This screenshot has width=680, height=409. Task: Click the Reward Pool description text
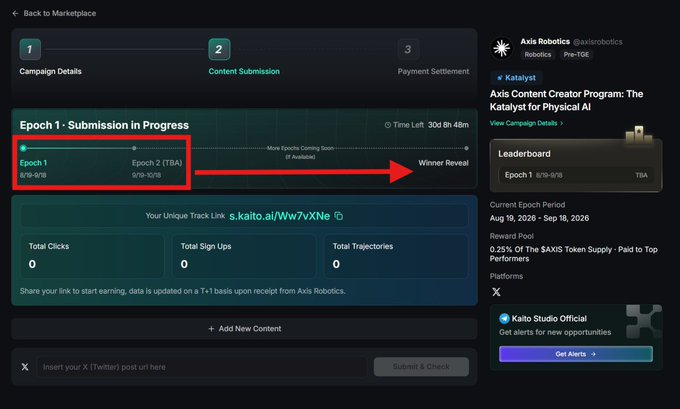pos(573,254)
